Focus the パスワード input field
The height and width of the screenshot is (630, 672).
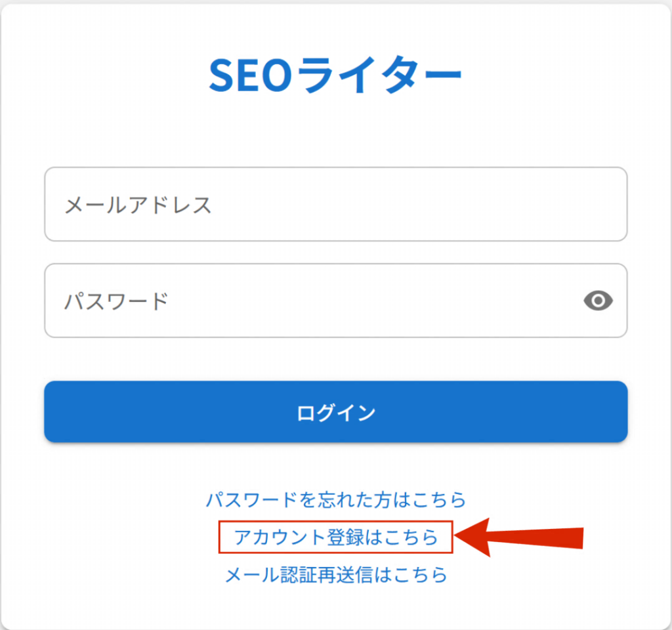coord(336,301)
